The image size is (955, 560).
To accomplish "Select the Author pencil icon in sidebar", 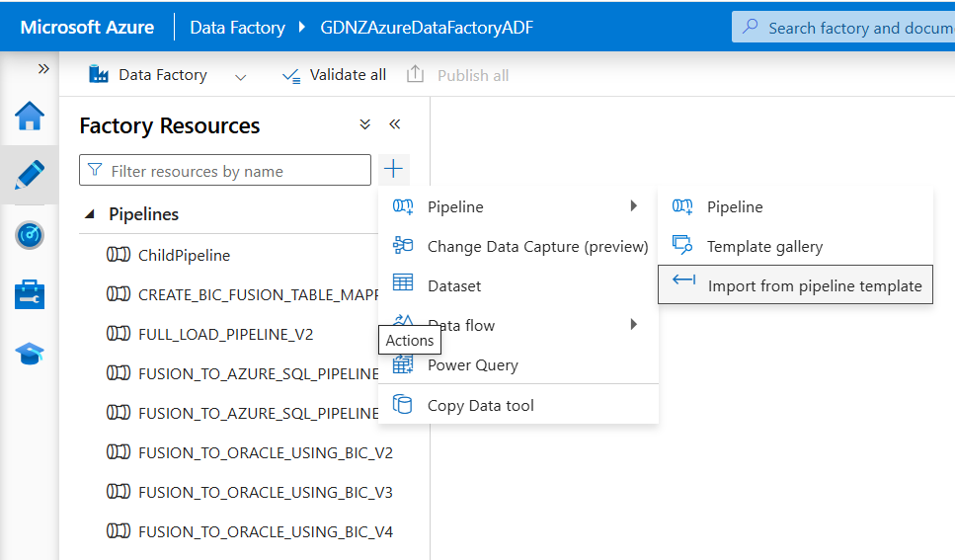I will (x=30, y=175).
